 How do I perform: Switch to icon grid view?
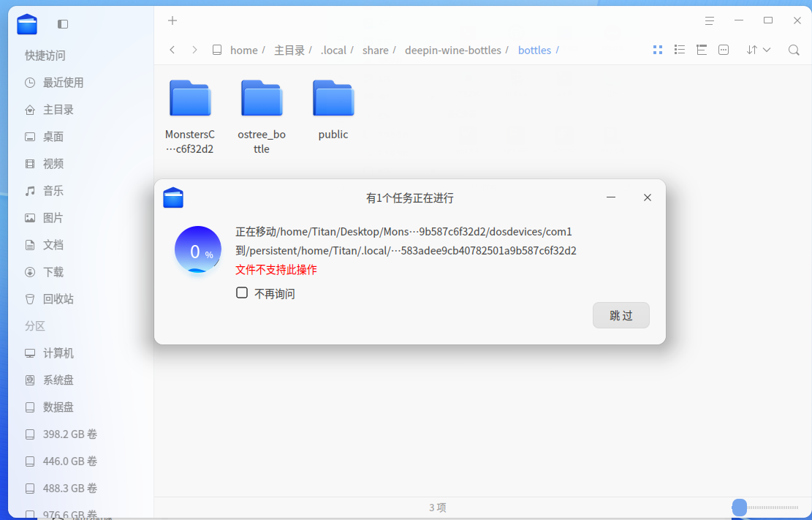point(658,50)
